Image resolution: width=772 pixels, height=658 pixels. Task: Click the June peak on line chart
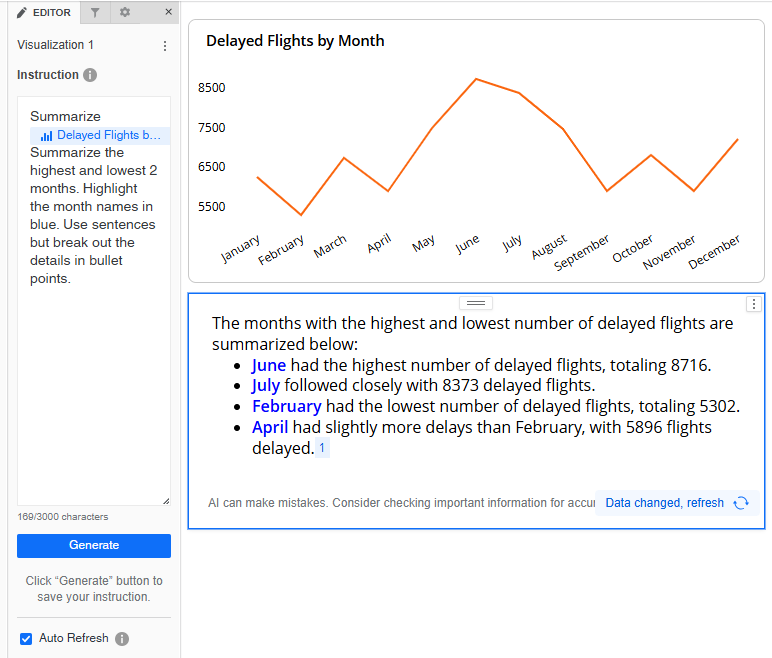click(x=476, y=78)
